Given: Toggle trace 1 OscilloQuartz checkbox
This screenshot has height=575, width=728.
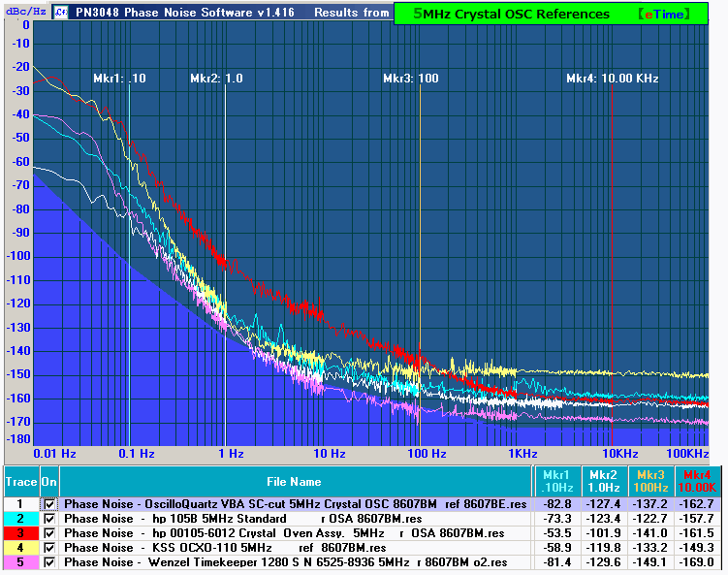Looking at the screenshot, I should 49,504.
